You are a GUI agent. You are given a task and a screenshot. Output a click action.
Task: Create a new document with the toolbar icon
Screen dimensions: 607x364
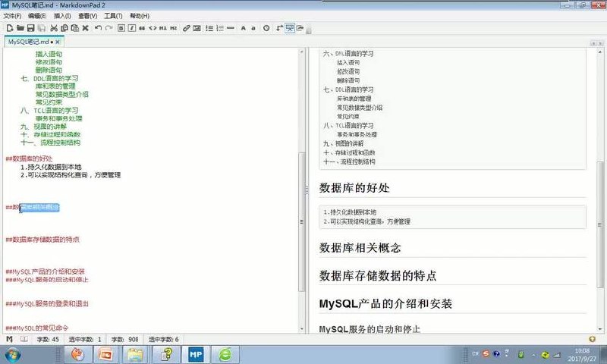[x=10, y=28]
